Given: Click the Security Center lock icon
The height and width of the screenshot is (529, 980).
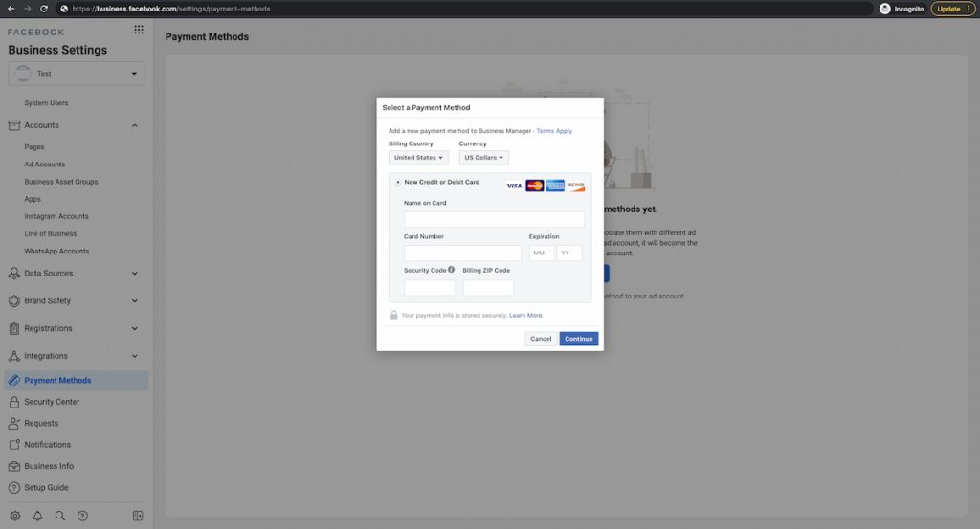Looking at the screenshot, I should point(13,402).
